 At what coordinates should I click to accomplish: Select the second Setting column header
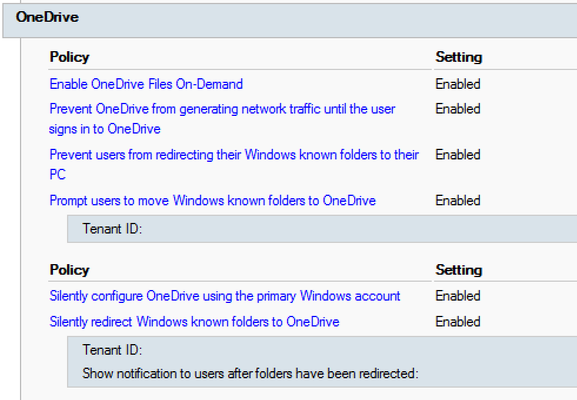459,270
